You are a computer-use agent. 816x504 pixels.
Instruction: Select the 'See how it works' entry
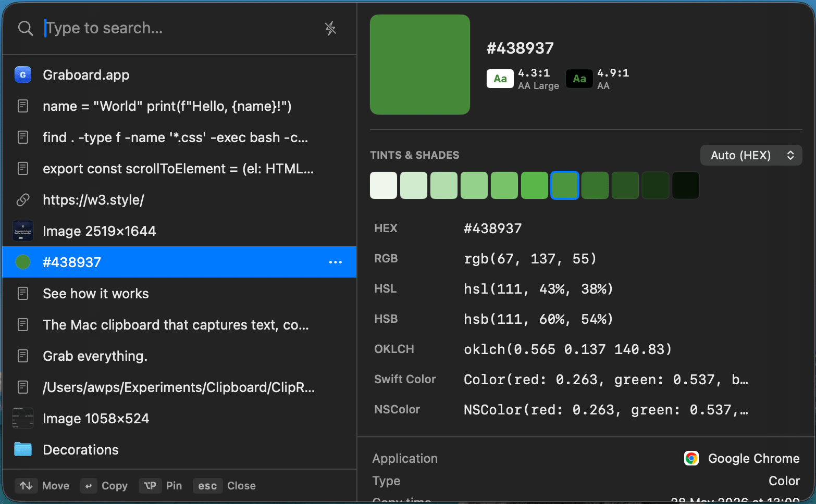pos(179,294)
